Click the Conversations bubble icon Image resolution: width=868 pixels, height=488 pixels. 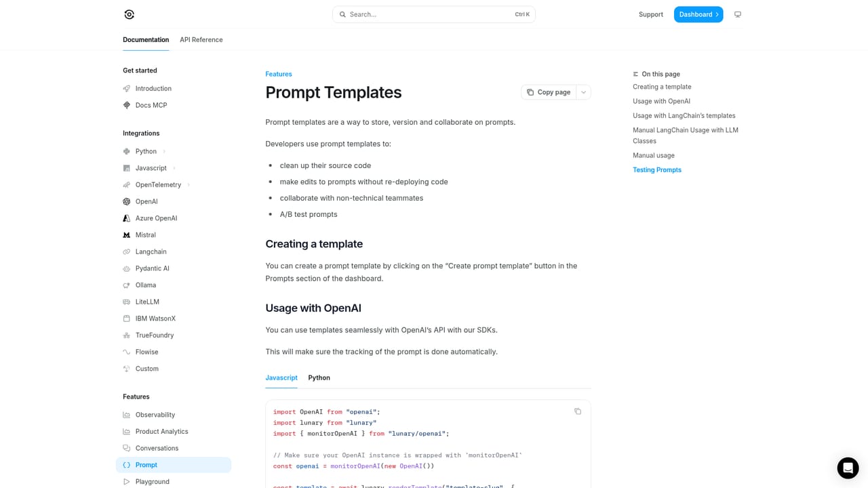(127, 448)
